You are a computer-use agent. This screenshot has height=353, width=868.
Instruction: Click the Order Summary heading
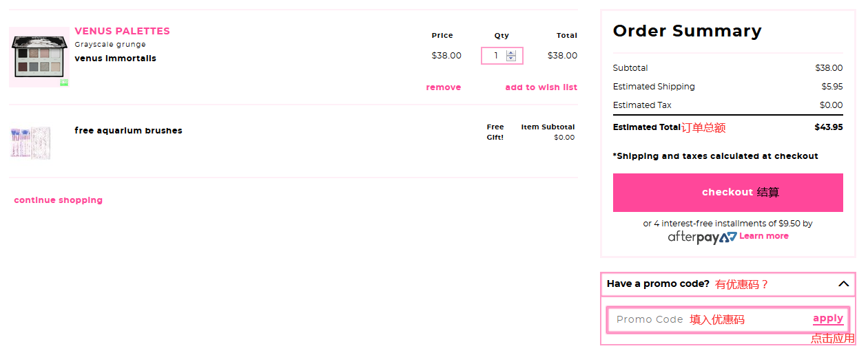click(687, 31)
